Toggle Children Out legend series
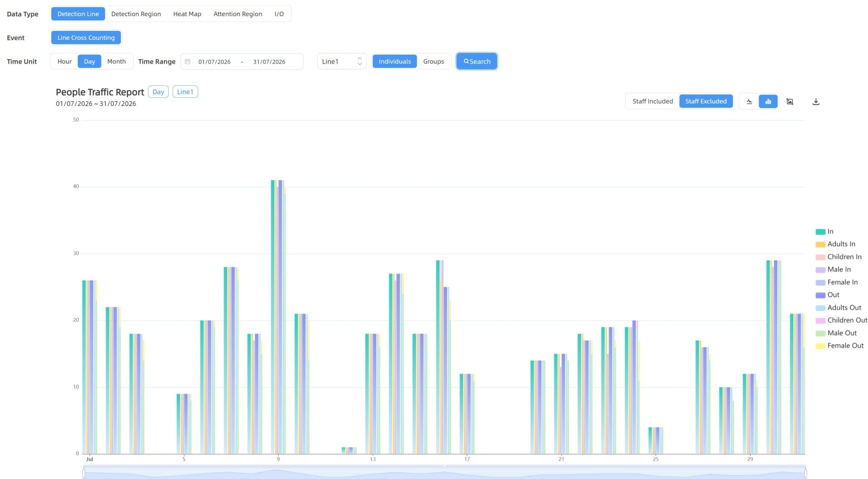 [x=841, y=320]
